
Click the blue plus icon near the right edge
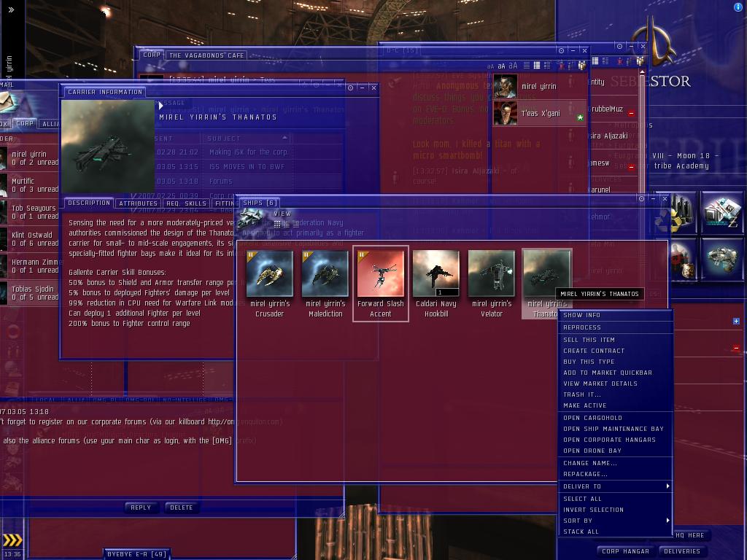coord(736,321)
